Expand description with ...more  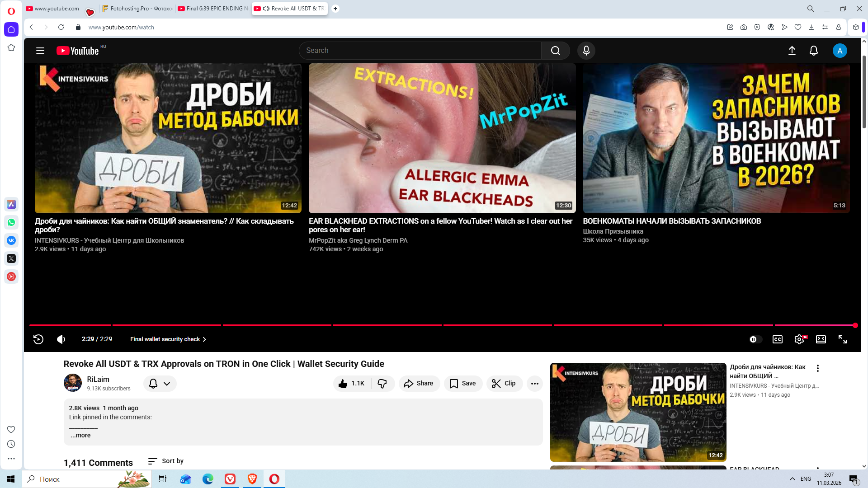[80, 435]
